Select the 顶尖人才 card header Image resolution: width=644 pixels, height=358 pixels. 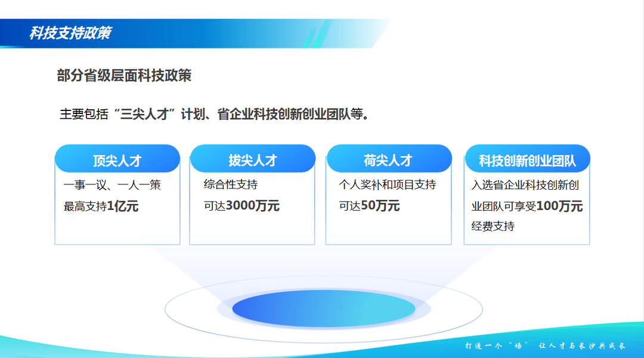click(117, 160)
